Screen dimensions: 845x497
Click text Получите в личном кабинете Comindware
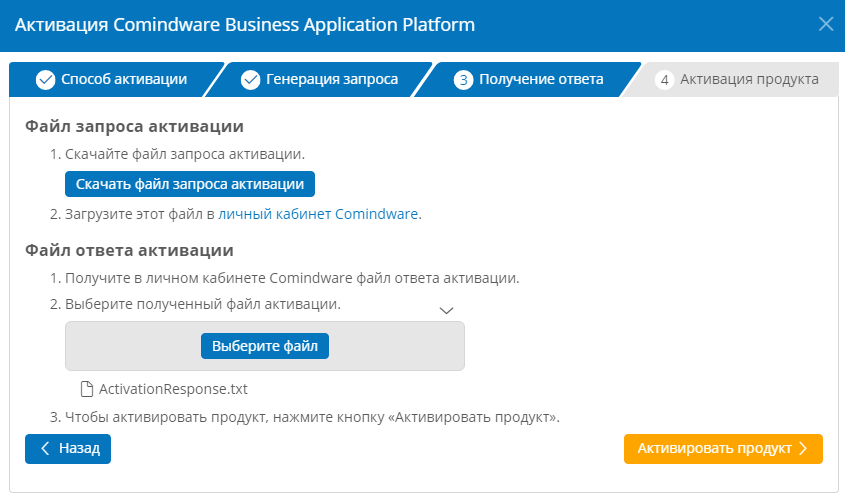click(x=209, y=278)
